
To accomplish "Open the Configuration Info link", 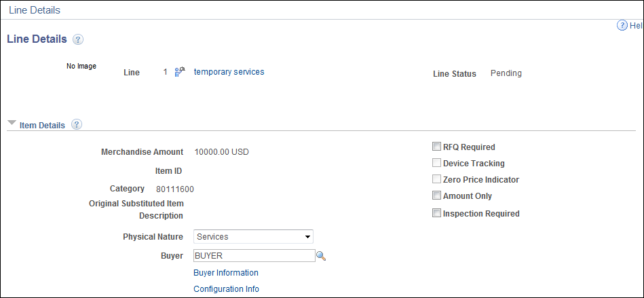I will tap(226, 289).
